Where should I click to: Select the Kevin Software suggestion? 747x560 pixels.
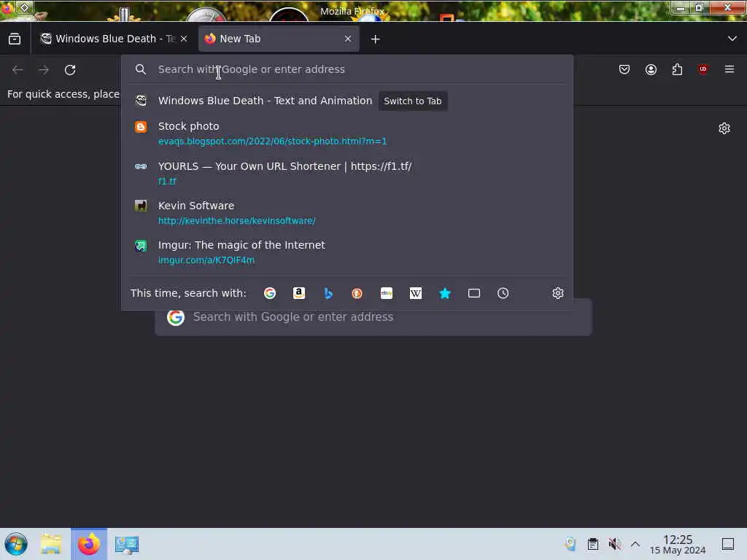(x=347, y=213)
